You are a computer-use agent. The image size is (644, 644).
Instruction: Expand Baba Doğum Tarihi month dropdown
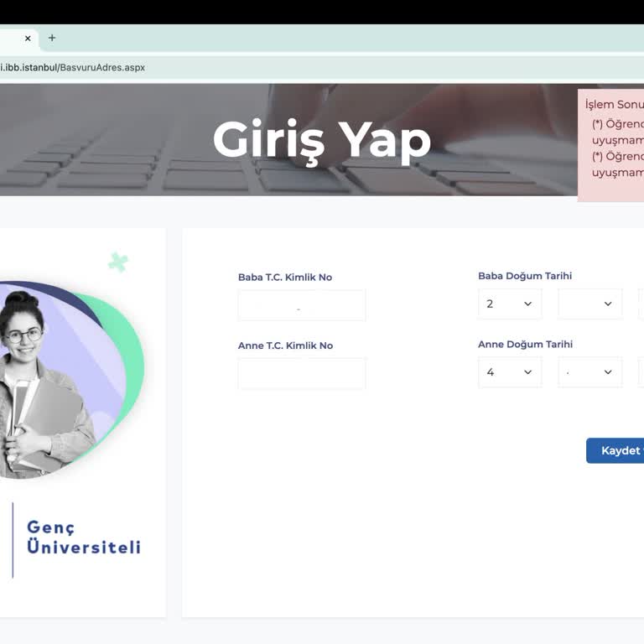coord(590,304)
